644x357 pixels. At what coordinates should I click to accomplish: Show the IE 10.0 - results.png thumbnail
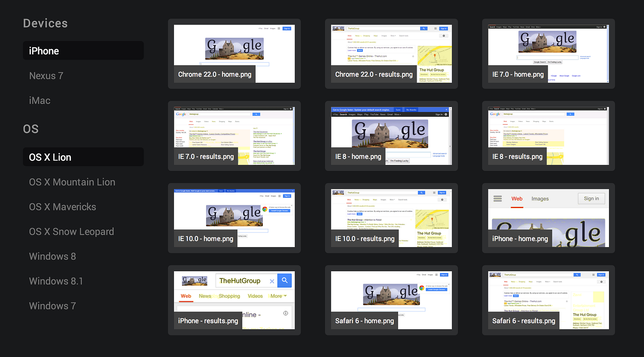point(391,218)
